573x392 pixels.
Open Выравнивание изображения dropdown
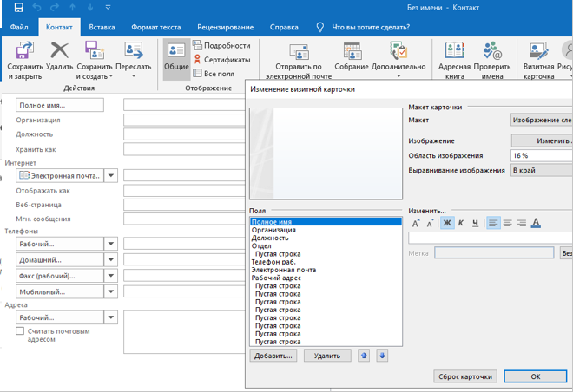point(542,170)
